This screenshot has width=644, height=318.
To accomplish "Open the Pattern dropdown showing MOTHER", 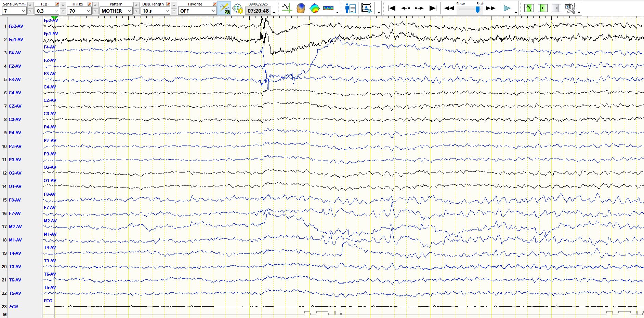I will (x=116, y=11).
